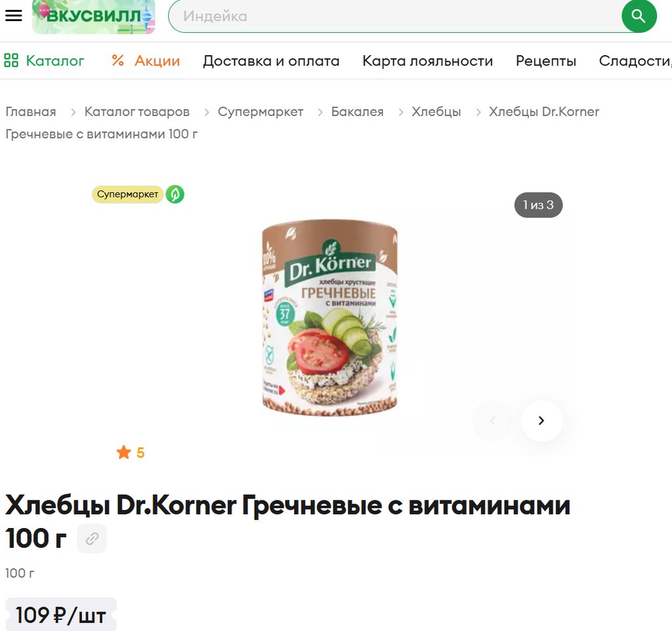The width and height of the screenshot is (672, 631).
Task: Open Доставка и оплата menu item
Action: [x=271, y=61]
